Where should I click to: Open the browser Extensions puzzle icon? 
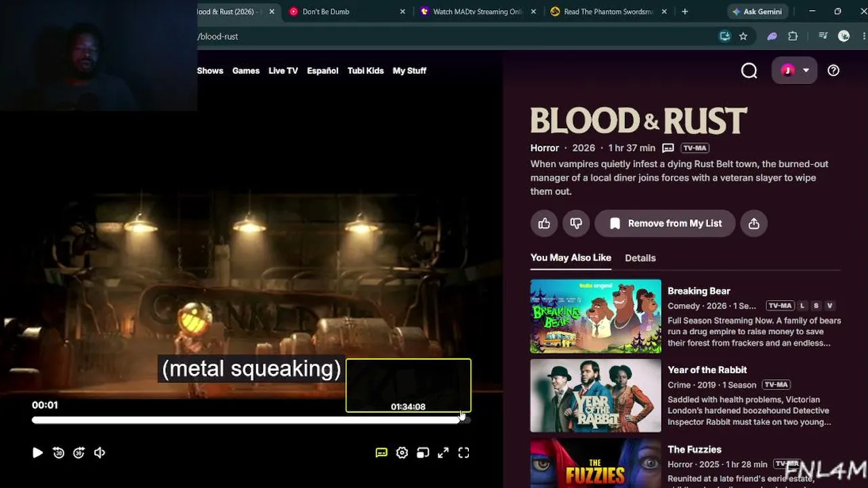tap(793, 37)
